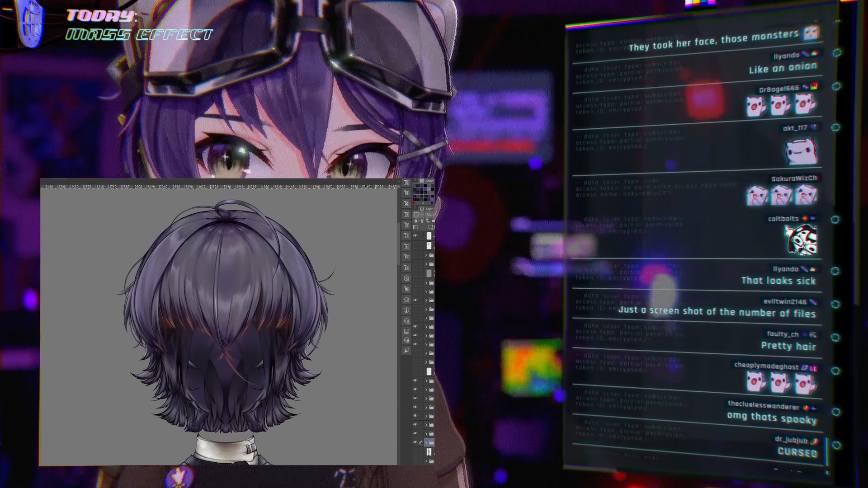The width and height of the screenshot is (868, 488).
Task: Click the horizontal ruler above the canvas
Action: click(219, 186)
